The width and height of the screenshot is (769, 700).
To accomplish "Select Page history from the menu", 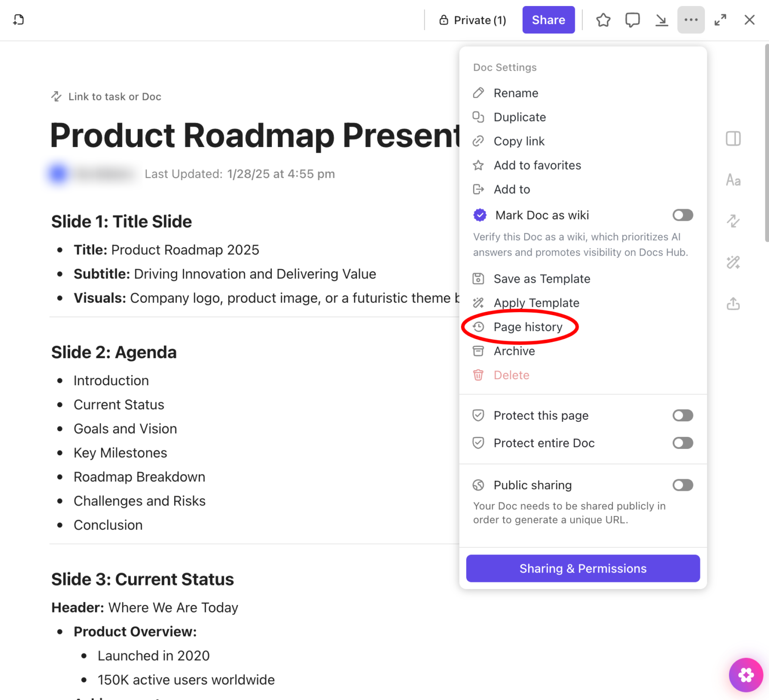I will [528, 327].
